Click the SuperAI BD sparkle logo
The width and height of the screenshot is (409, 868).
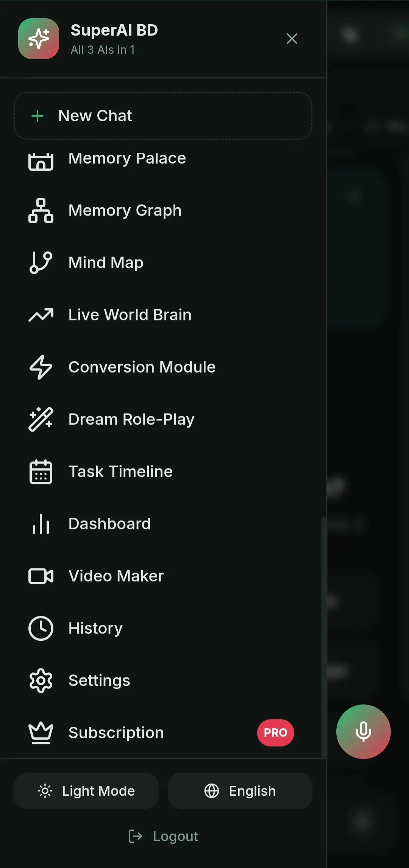39,39
